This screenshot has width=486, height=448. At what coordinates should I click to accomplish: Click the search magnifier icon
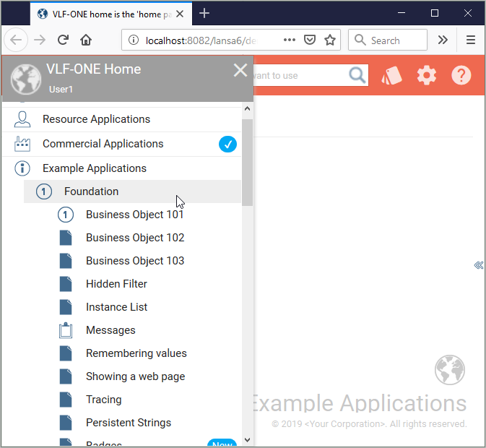pos(357,75)
